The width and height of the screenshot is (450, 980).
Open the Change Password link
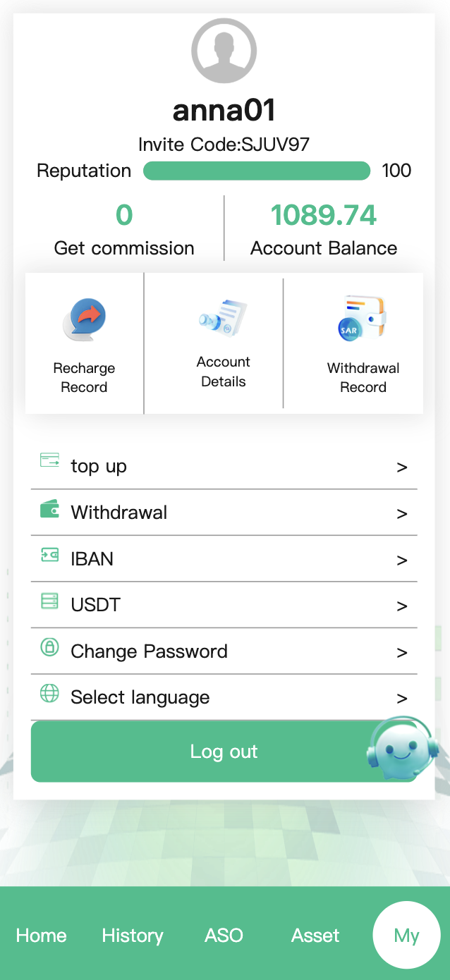click(x=149, y=651)
